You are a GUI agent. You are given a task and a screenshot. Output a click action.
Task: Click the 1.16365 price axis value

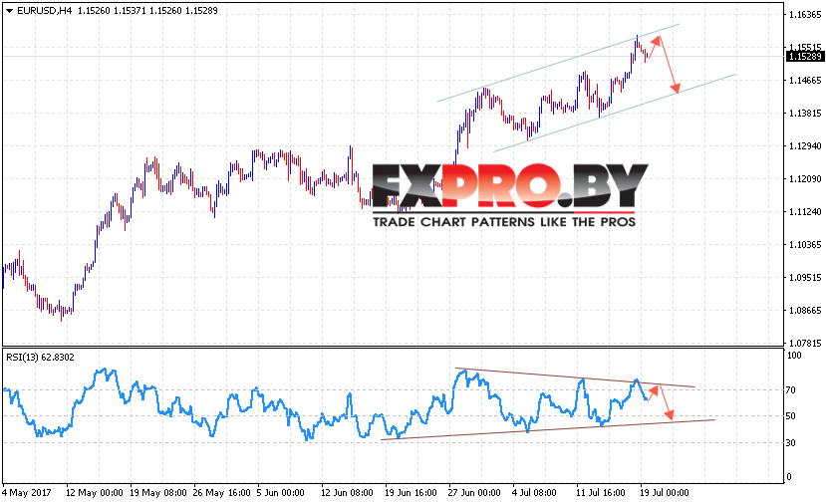pyautogui.click(x=805, y=15)
